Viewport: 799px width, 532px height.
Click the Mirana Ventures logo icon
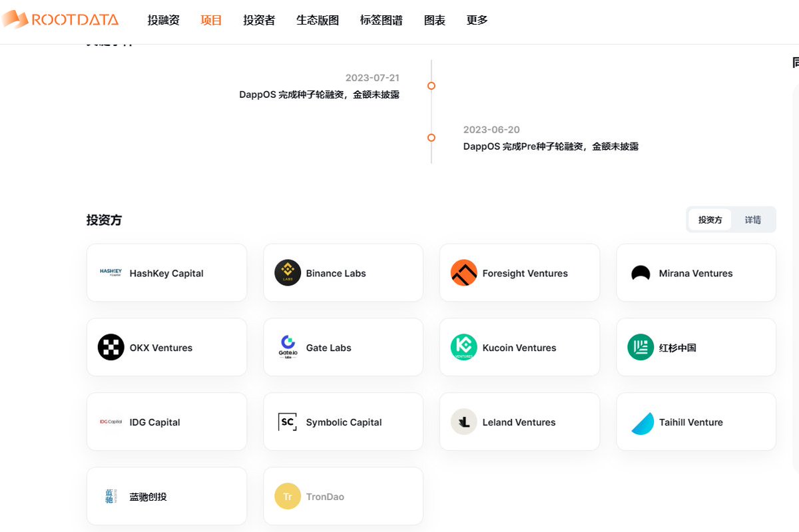(641, 273)
